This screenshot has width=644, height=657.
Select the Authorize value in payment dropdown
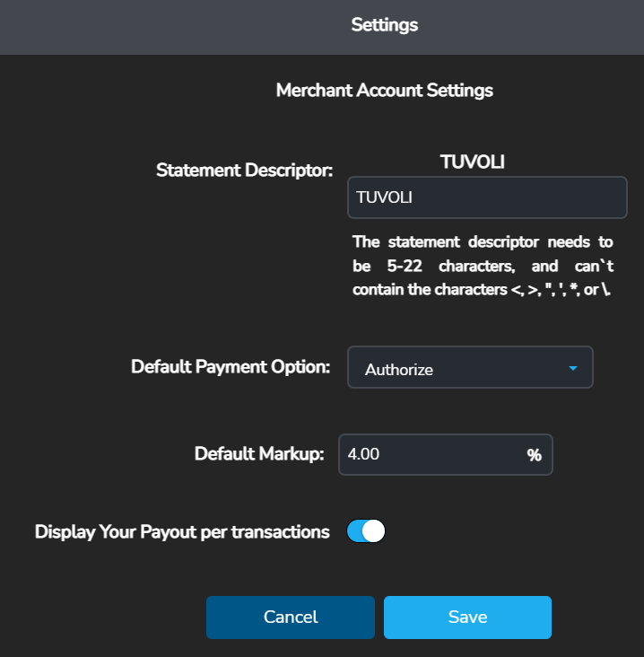pos(399,369)
